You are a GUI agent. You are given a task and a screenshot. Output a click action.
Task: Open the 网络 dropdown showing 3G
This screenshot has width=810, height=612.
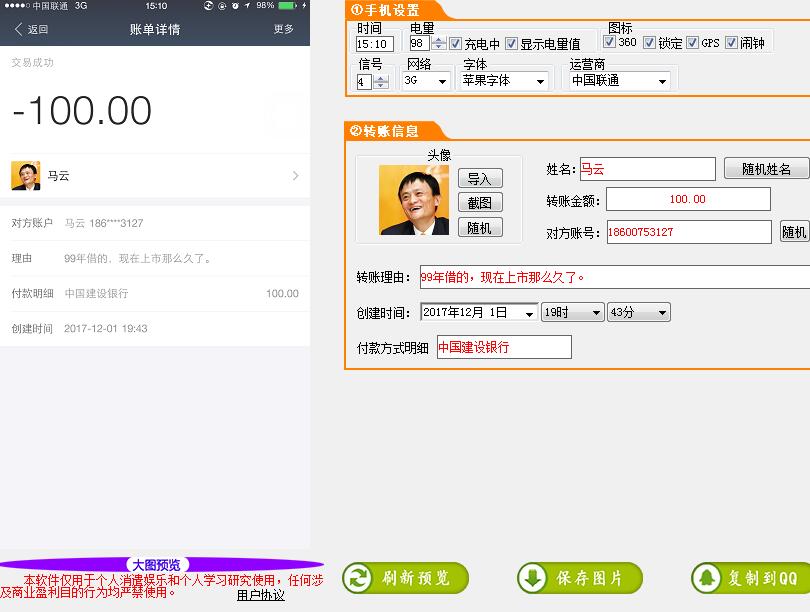[426, 81]
